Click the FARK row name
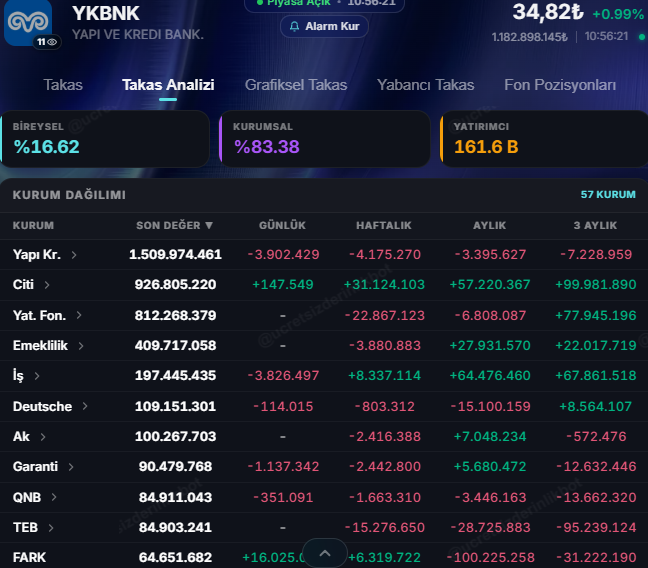Viewport: 648px width, 568px height. pyautogui.click(x=29, y=557)
